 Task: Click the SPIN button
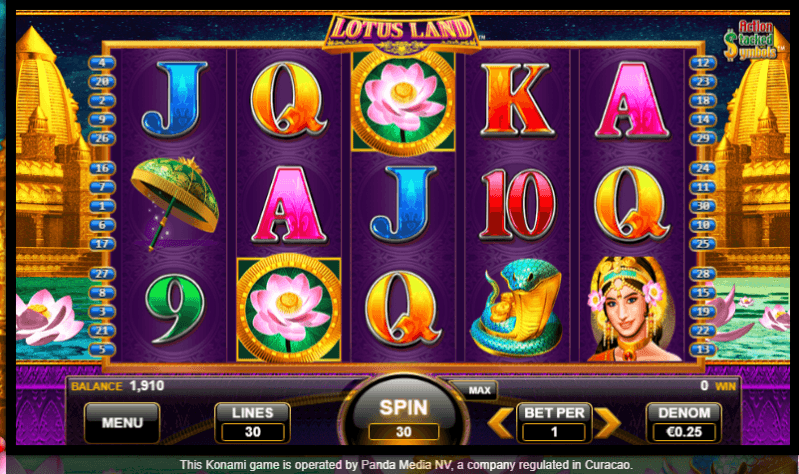[404, 412]
